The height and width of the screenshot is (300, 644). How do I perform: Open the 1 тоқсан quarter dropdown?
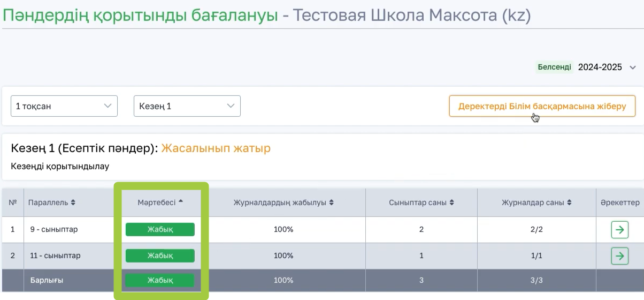click(64, 106)
